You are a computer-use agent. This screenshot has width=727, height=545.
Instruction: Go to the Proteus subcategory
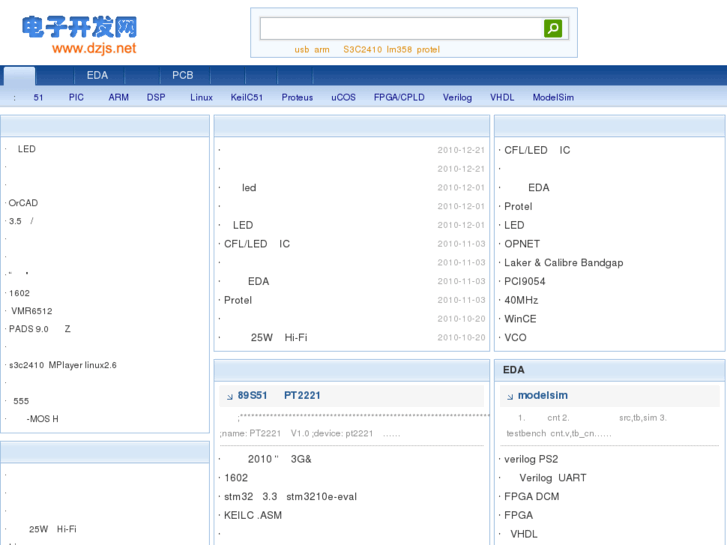click(297, 97)
